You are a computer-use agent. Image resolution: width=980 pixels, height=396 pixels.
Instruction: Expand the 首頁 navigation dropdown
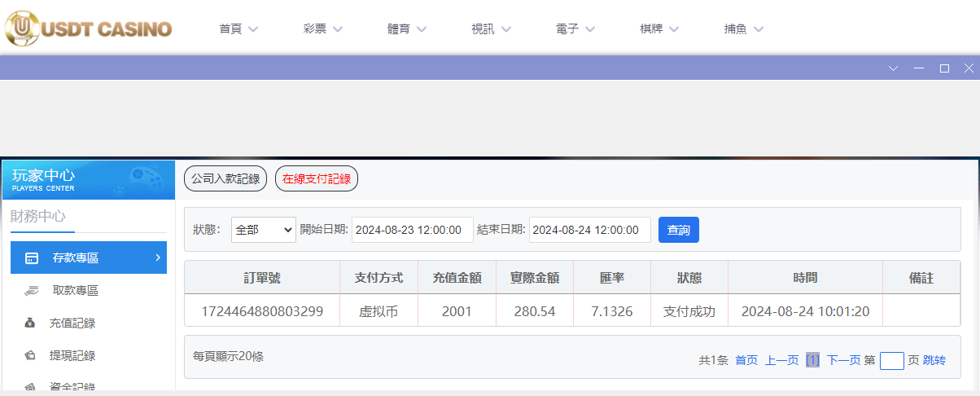pos(238,29)
